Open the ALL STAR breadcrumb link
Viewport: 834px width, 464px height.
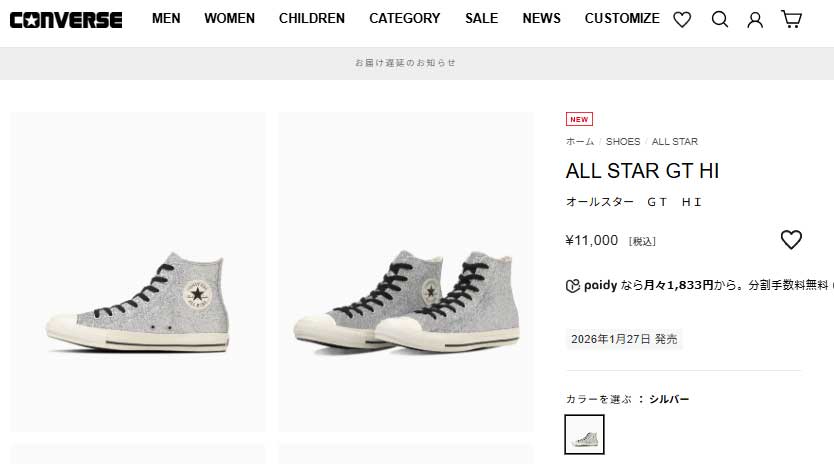click(x=675, y=142)
